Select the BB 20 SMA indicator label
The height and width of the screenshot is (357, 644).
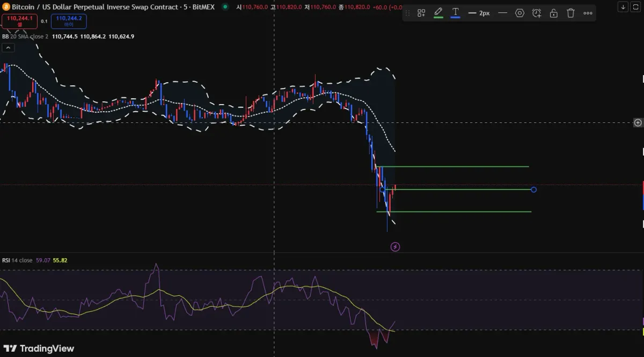click(x=25, y=37)
